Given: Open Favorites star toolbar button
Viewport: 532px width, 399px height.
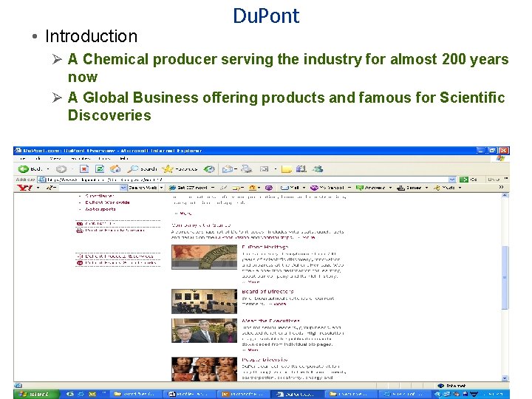Looking at the screenshot, I should (180, 169).
